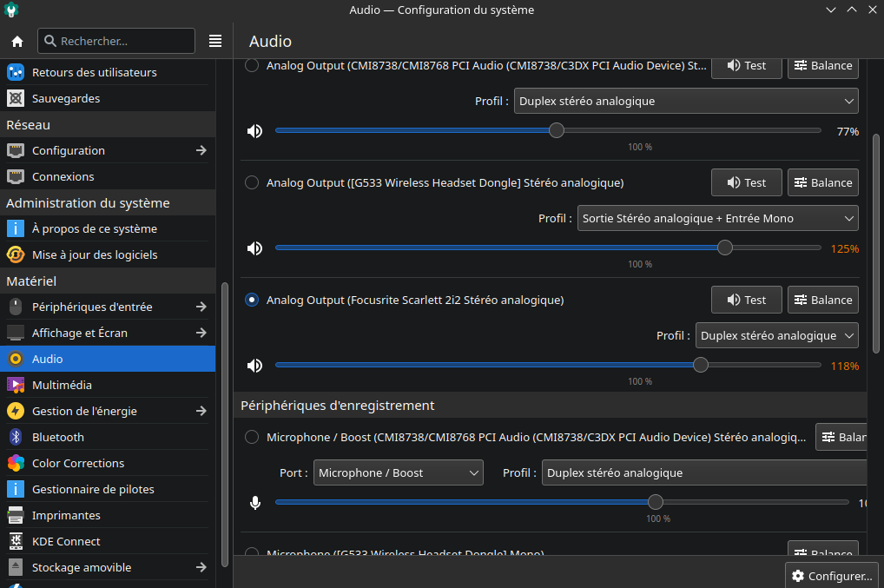Viewport: 884px width, 588px height.
Task: Open the hamburger menu next to search
Action: [215, 41]
